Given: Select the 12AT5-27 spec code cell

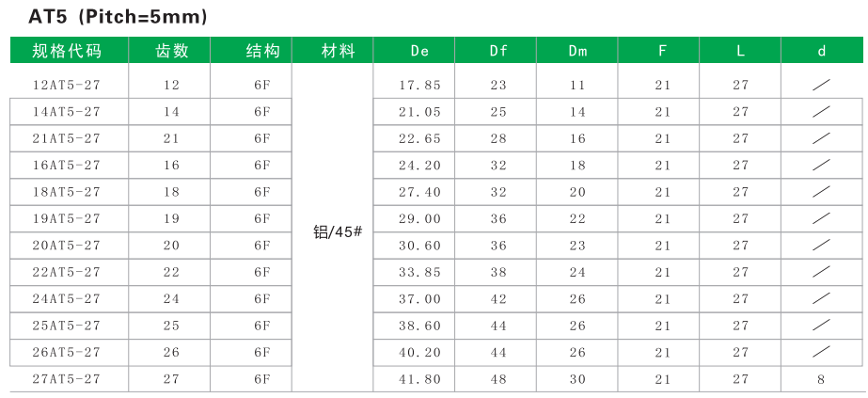Looking at the screenshot, I should pos(66,85).
